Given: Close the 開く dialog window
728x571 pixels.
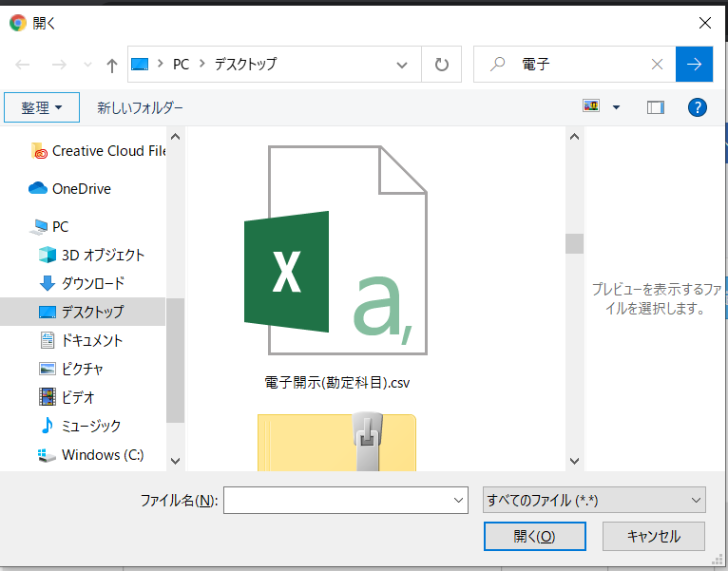Looking at the screenshot, I should coord(705,22).
